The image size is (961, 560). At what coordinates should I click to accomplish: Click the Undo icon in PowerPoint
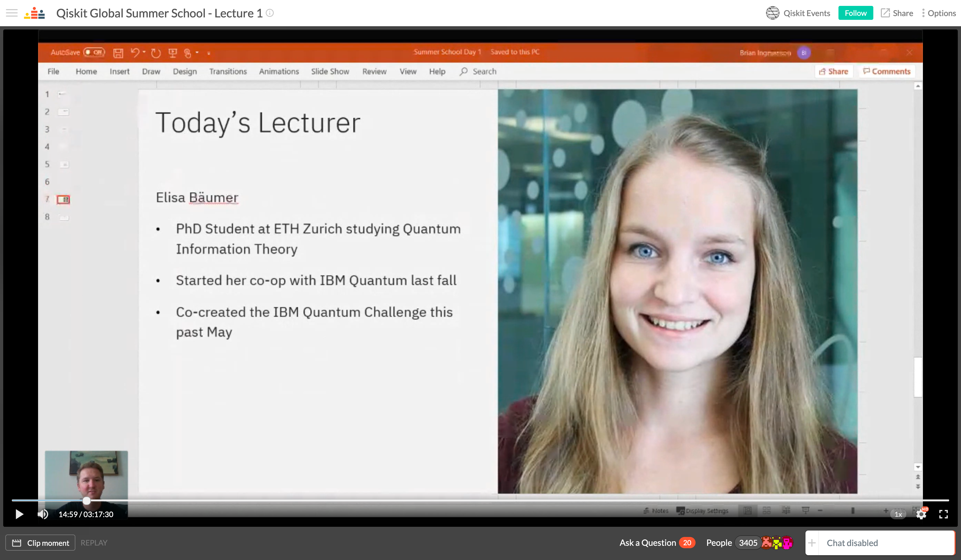coord(135,52)
